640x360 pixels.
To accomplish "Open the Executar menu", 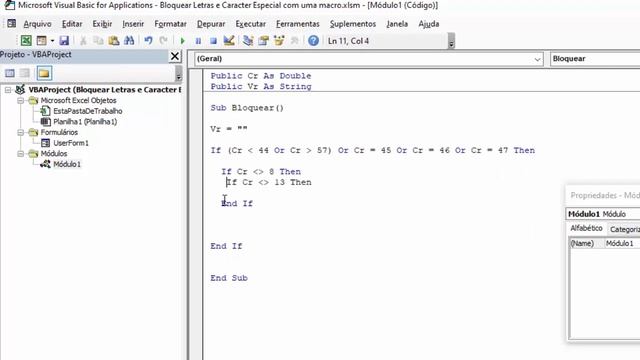I will click(251, 24).
